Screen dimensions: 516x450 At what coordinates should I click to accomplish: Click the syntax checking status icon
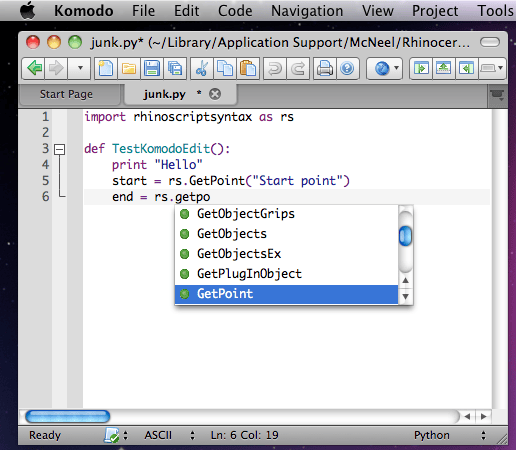(111, 435)
